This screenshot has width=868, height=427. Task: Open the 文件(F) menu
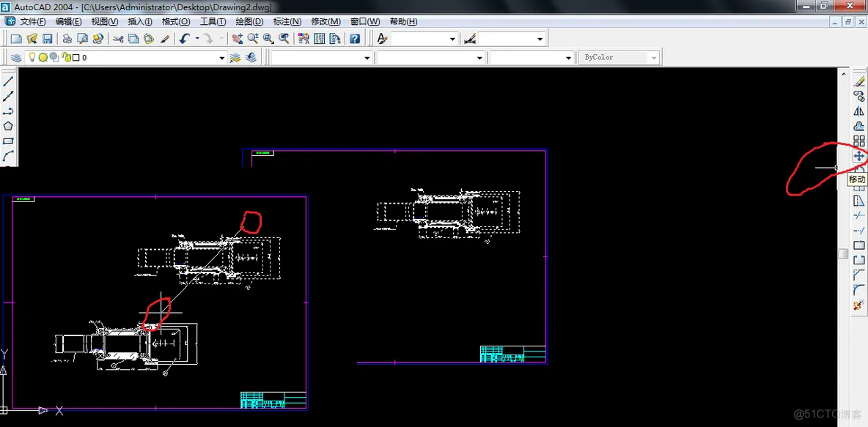pos(33,21)
